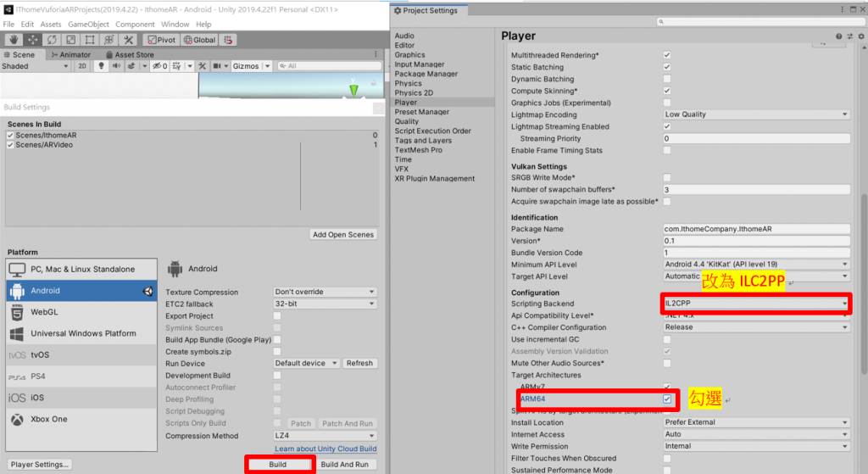Uncheck Scenes/ARVideo in build list

click(10, 144)
